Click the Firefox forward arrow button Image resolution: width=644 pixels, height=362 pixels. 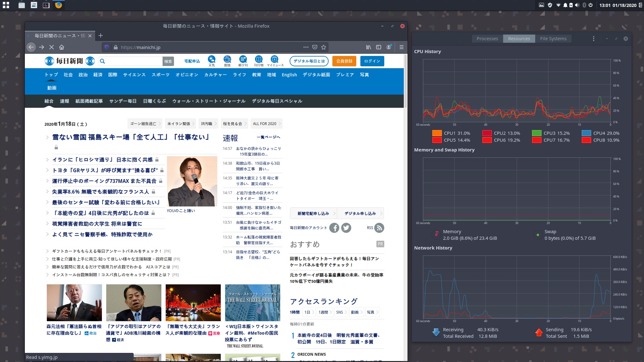click(x=42, y=47)
